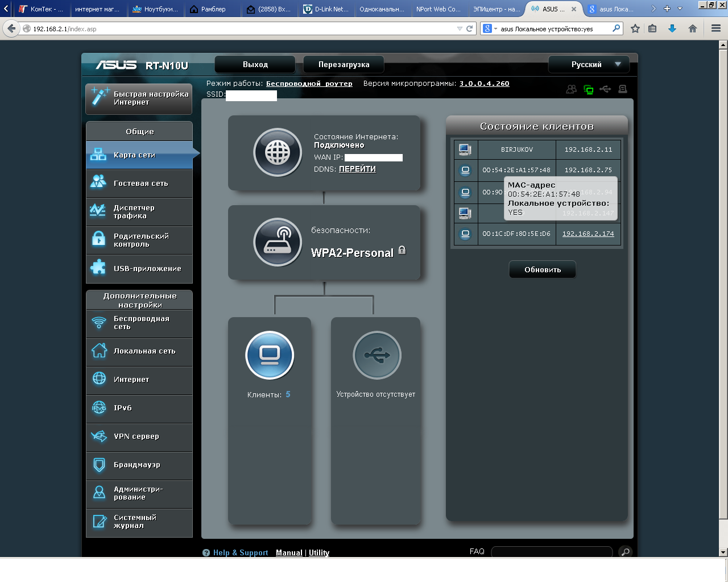The image size is (728, 582).
Task: Click the Internet status globe icon
Action: [278, 152]
